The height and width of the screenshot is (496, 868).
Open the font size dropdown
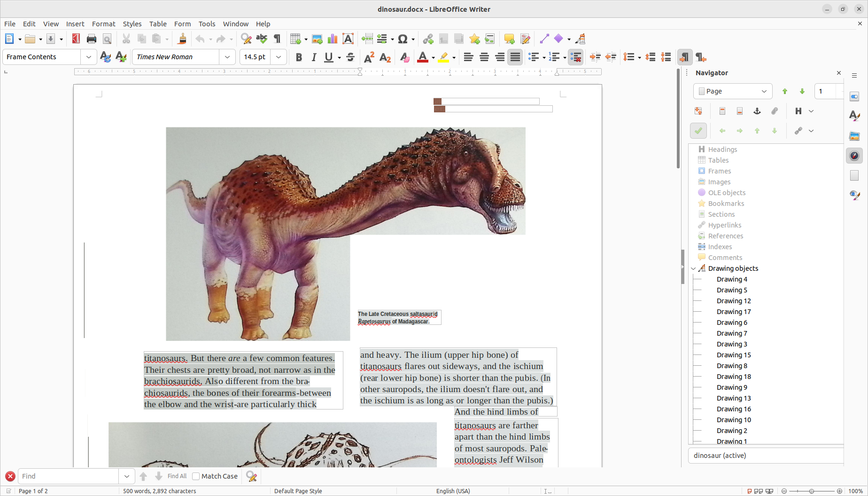pos(279,57)
